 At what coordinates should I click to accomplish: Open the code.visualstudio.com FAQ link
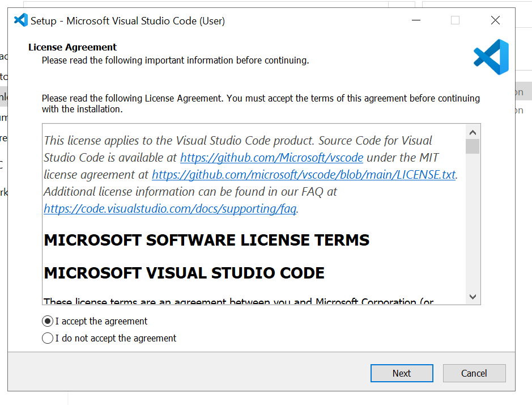tap(170, 209)
